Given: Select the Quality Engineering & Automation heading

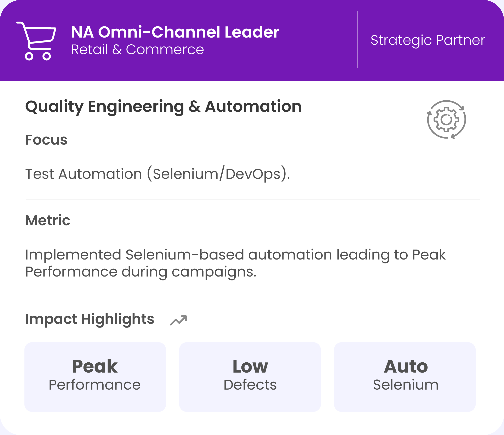Looking at the screenshot, I should [x=163, y=107].
